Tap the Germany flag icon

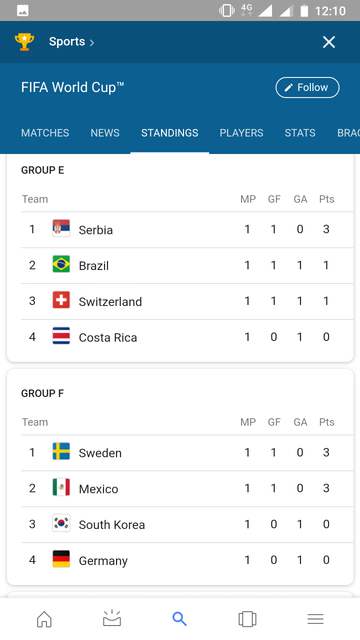click(61, 559)
